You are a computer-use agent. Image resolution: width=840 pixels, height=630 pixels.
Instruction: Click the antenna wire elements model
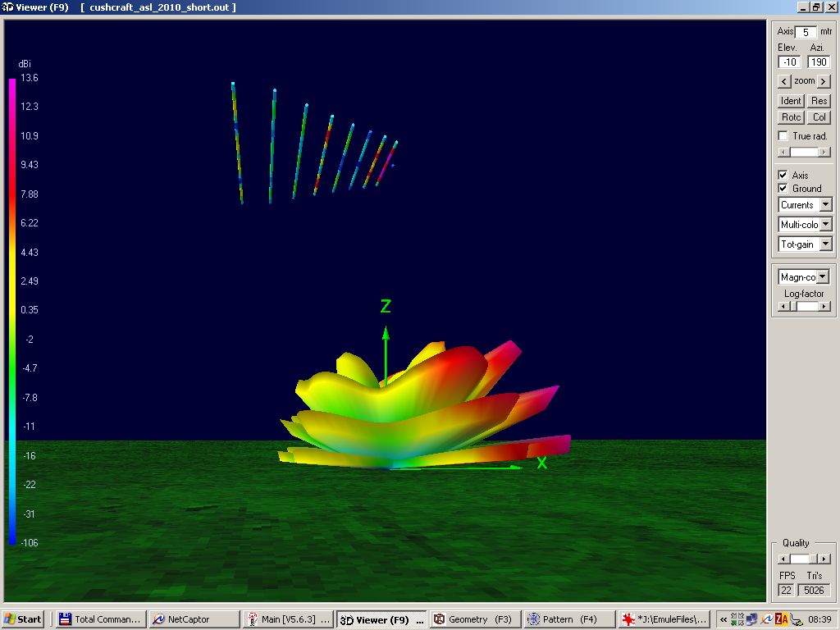[314, 143]
